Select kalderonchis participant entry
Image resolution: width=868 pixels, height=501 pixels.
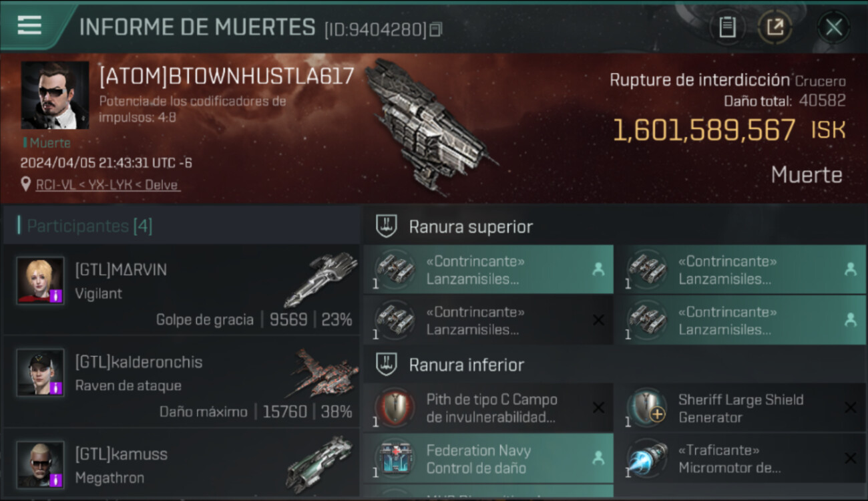click(x=182, y=382)
